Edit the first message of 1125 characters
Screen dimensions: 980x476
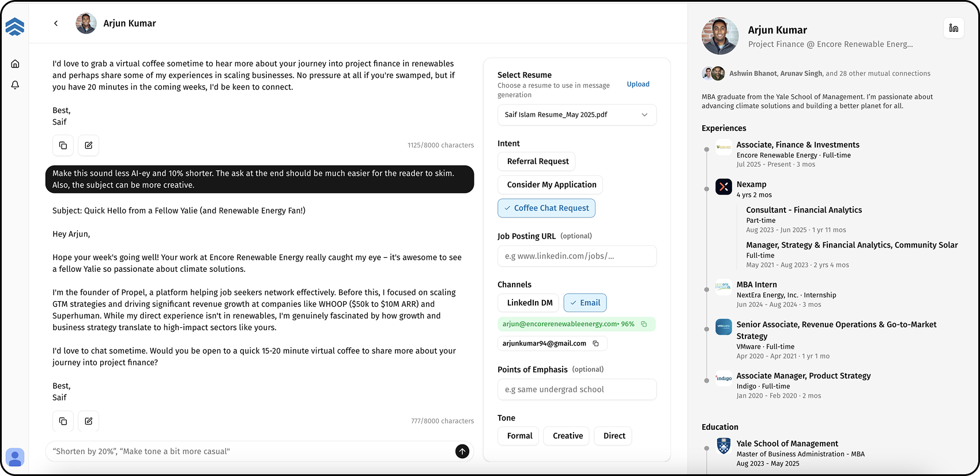click(x=88, y=145)
